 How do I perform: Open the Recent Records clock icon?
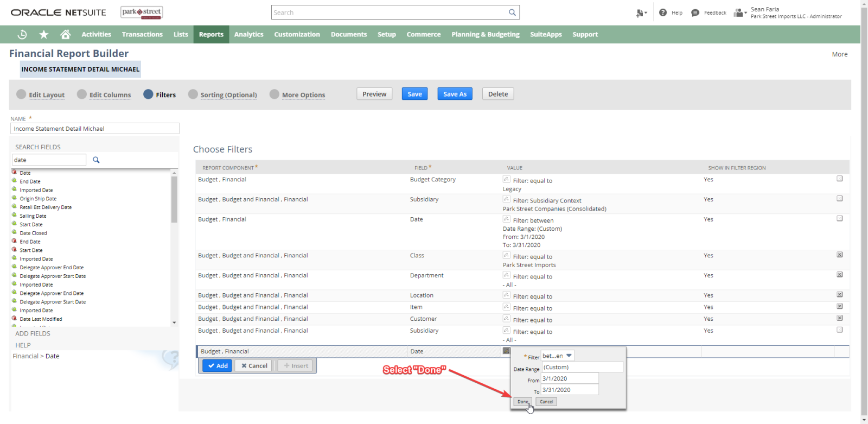coord(22,34)
